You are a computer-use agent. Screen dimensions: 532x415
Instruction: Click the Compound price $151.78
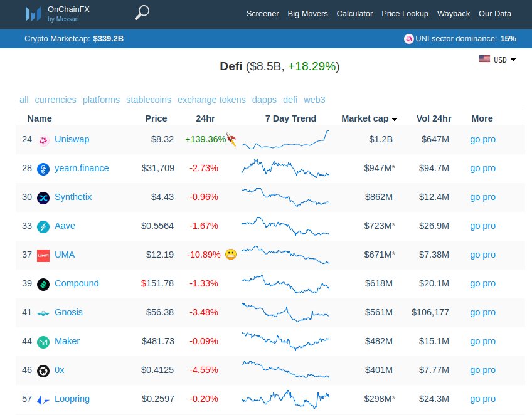[157, 283]
